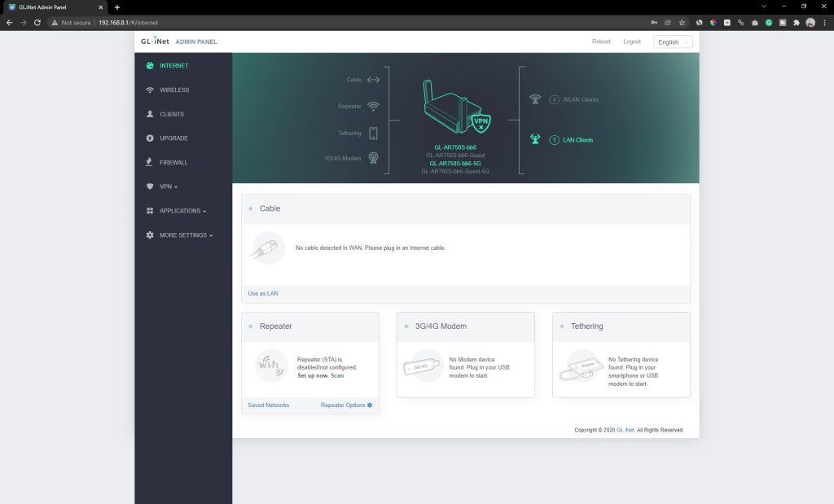This screenshot has height=504, width=834.
Task: Click the Clients person icon in sidebar
Action: pos(150,114)
